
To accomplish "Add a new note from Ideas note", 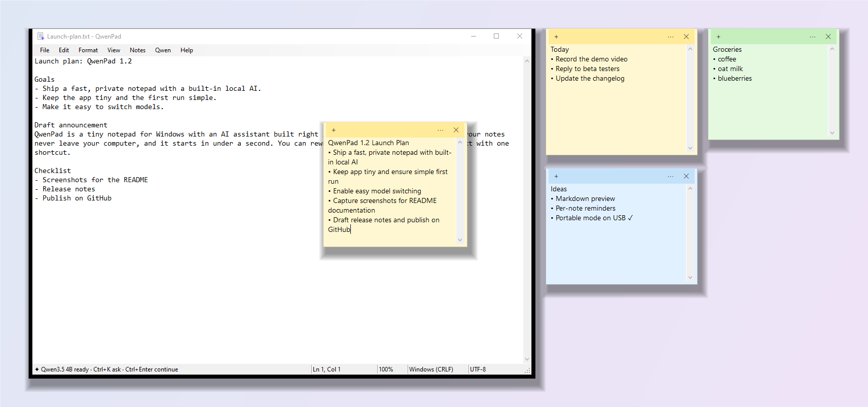I will click(556, 176).
